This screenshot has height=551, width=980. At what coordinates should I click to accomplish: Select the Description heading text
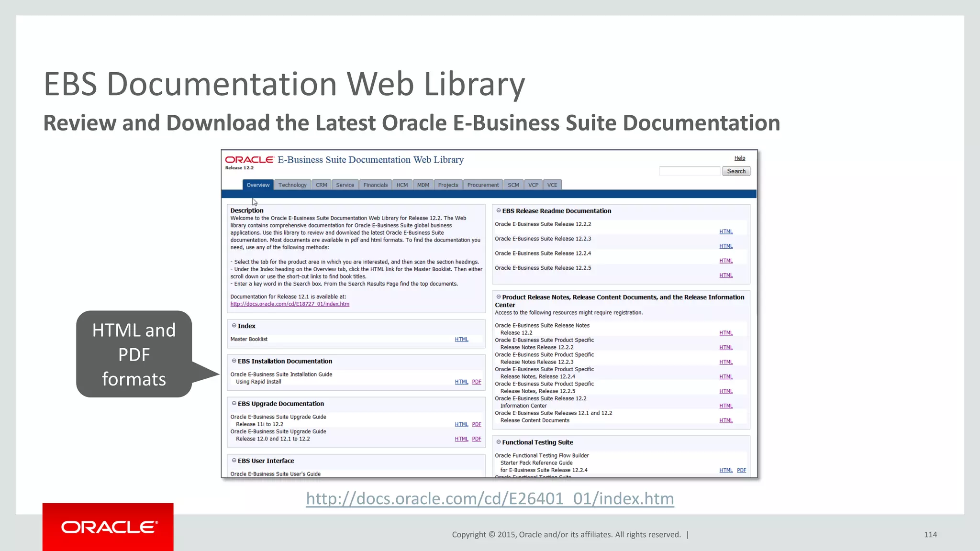(247, 210)
